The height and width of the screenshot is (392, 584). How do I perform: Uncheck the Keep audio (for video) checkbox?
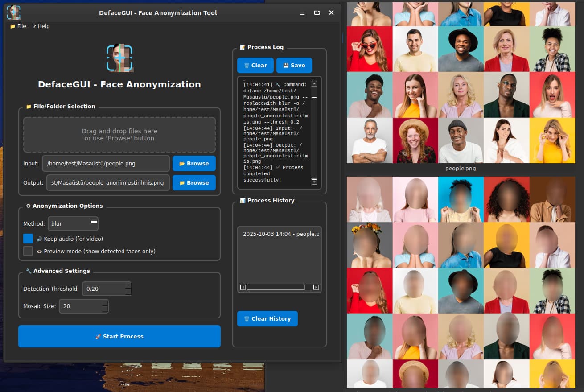click(x=28, y=239)
